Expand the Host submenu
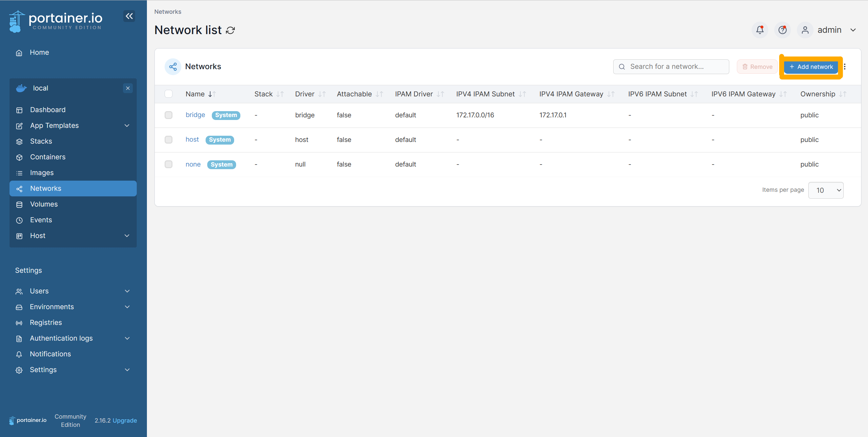The height and width of the screenshot is (437, 868). [x=127, y=236]
